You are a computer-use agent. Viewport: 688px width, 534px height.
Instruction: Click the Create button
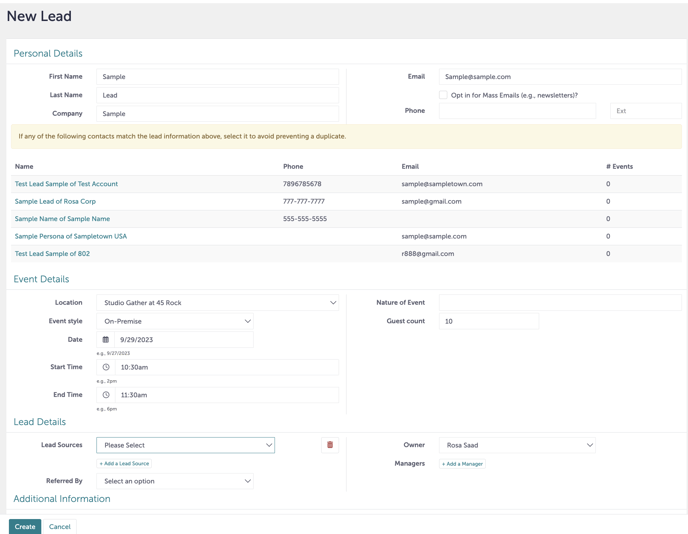25,526
